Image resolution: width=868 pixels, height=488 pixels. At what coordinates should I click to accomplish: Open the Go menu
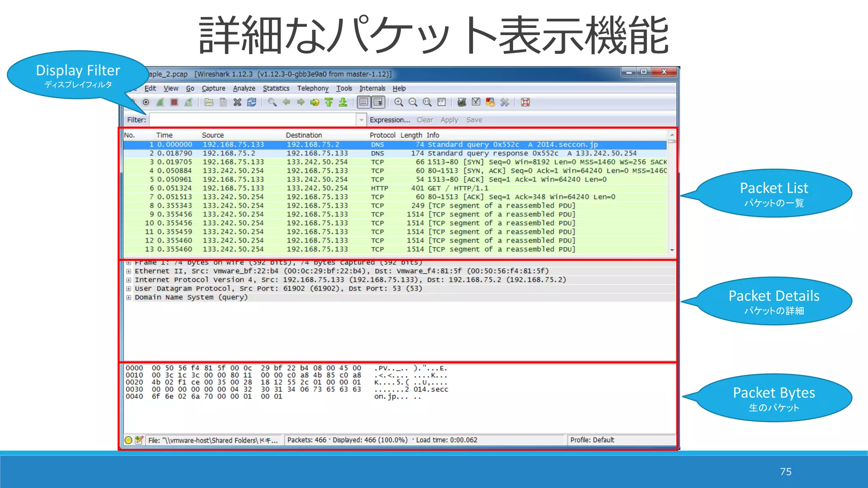tap(190, 88)
